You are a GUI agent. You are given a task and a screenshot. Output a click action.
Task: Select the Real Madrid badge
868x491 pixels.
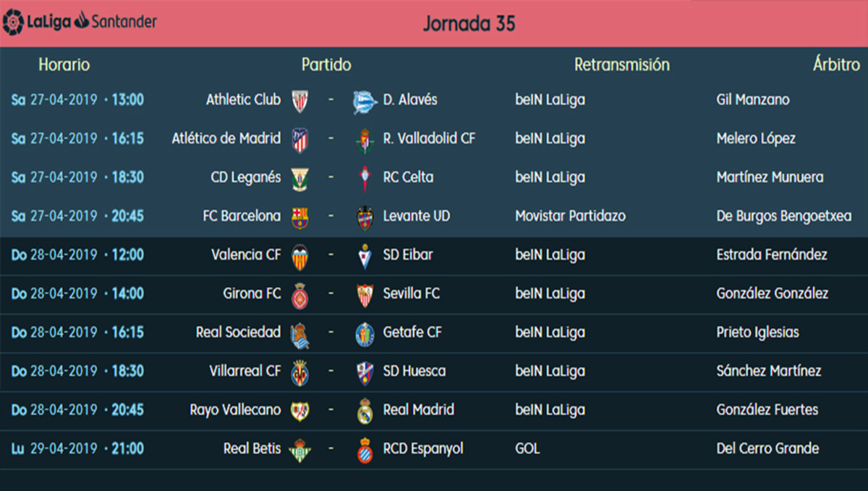(365, 411)
